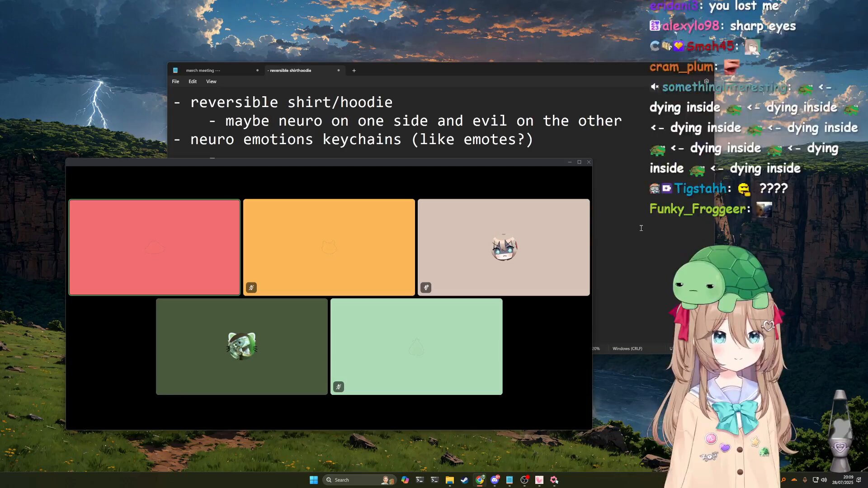Open Copilot from the taskbar
The image size is (868, 488).
pos(405,480)
